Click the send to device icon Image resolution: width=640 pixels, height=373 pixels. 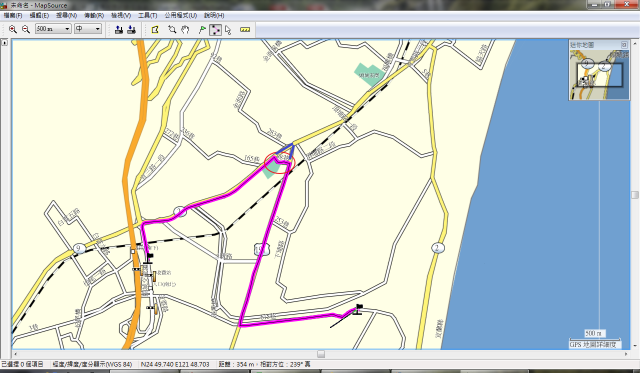click(119, 29)
